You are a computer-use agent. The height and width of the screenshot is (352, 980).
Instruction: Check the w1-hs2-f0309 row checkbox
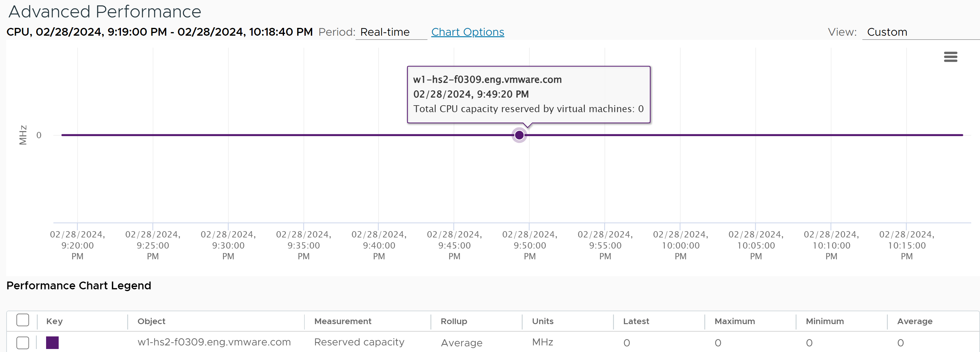(23, 342)
